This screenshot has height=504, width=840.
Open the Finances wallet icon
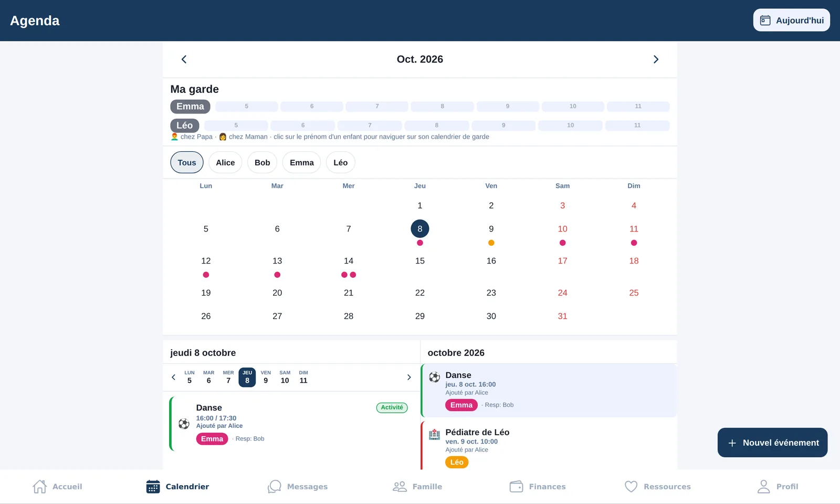(x=516, y=487)
